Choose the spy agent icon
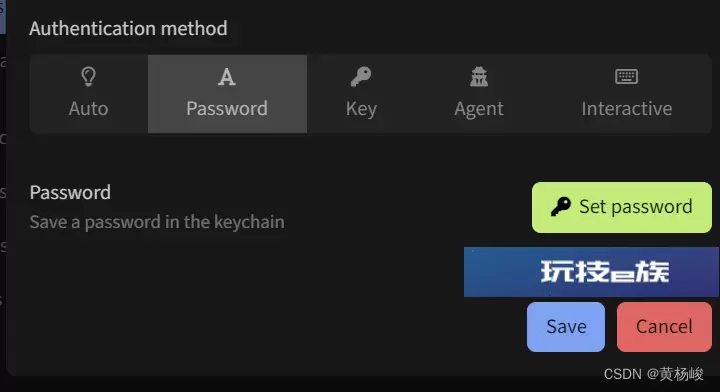This screenshot has height=392, width=720. tap(479, 77)
